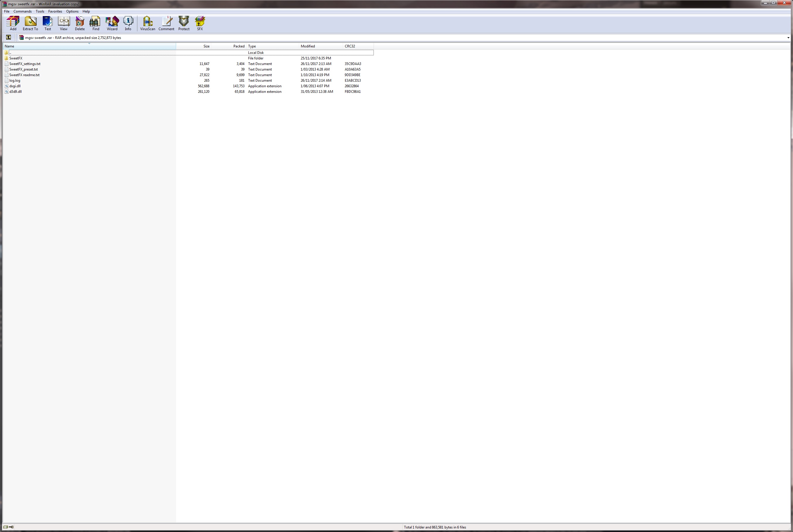Click the Add archive toolbar icon
This screenshot has width=793, height=532.
coord(13,23)
